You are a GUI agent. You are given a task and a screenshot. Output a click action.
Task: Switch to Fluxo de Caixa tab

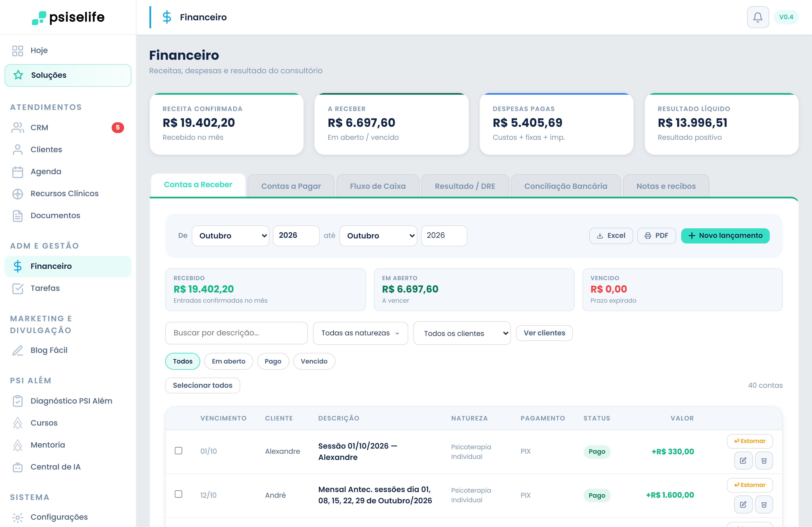click(x=378, y=186)
